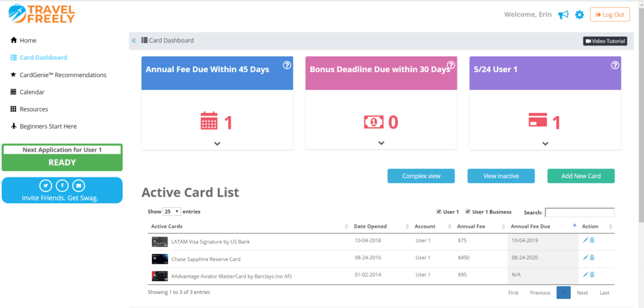
Task: Share via Twitter icon
Action: [x=46, y=186]
